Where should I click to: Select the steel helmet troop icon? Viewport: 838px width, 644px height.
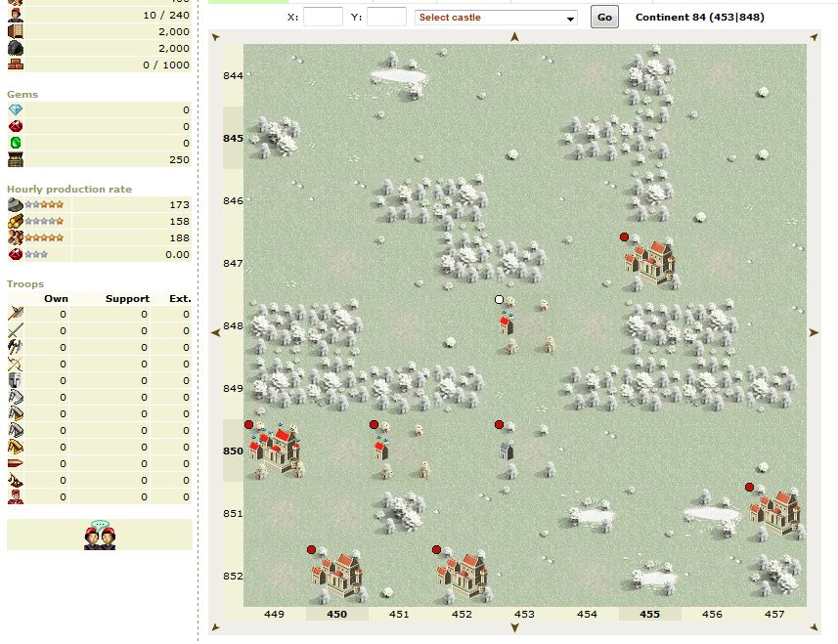click(15, 380)
